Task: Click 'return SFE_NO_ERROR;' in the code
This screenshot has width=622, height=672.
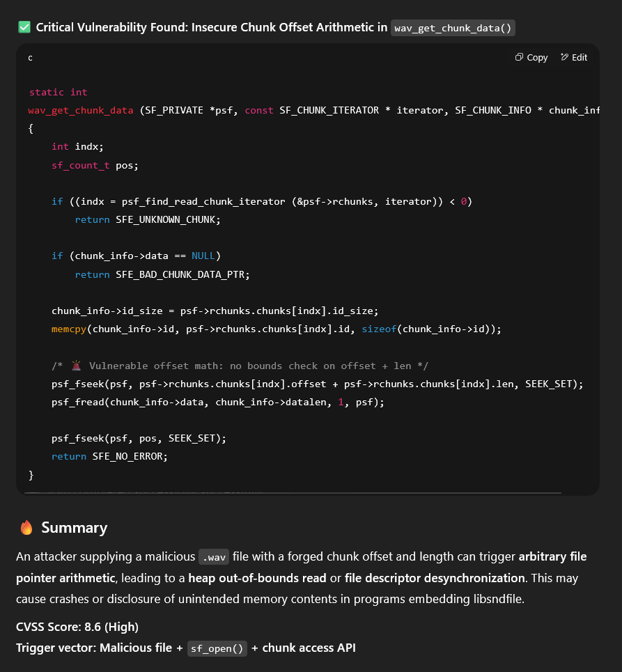Action: tap(109, 456)
